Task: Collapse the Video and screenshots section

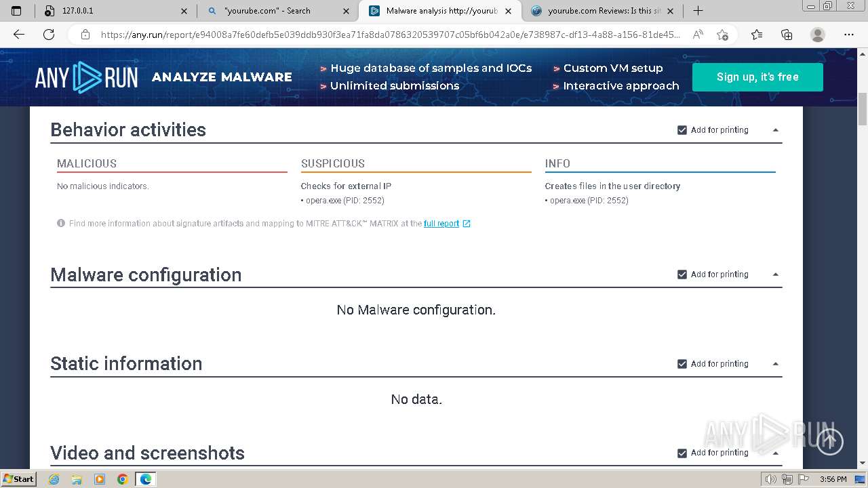Action: [776, 453]
